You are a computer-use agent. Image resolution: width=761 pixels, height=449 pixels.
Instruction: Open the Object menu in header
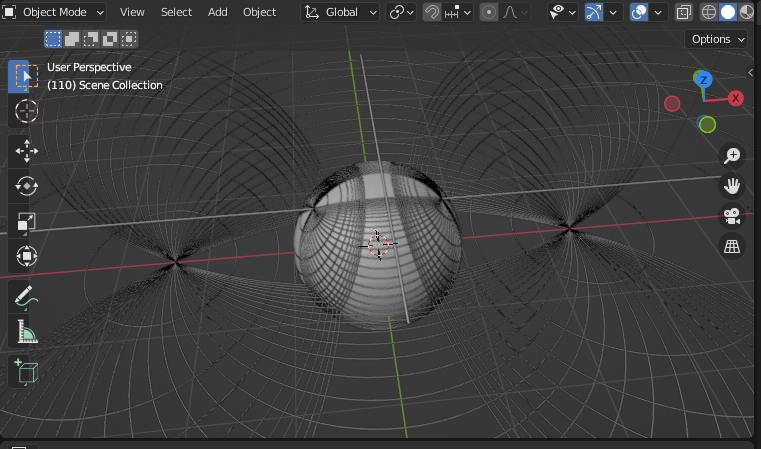(259, 12)
